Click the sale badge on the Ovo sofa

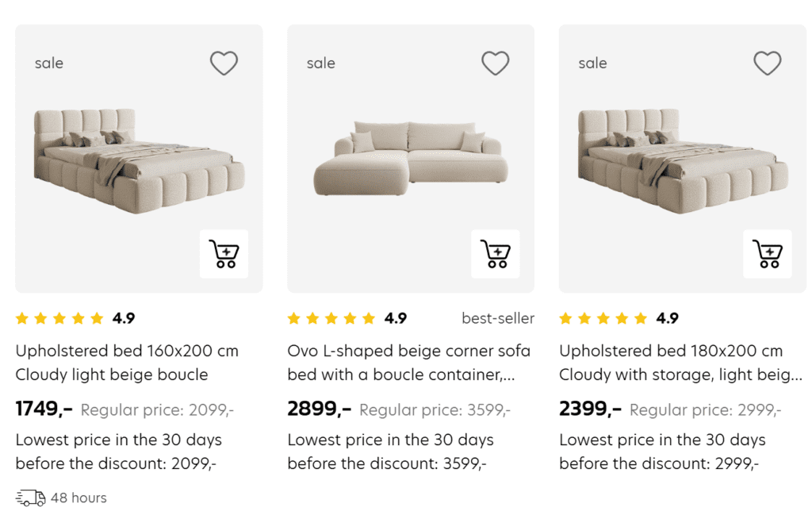321,63
